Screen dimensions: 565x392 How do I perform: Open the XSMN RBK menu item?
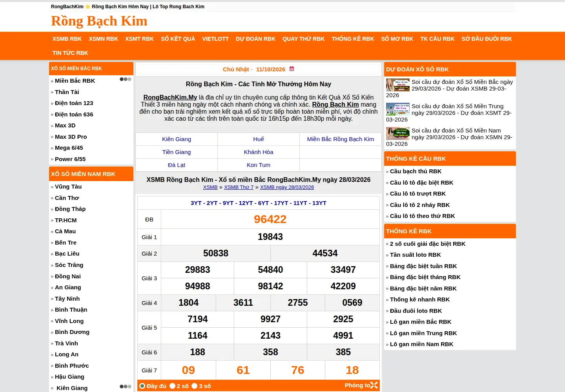pyautogui.click(x=104, y=39)
